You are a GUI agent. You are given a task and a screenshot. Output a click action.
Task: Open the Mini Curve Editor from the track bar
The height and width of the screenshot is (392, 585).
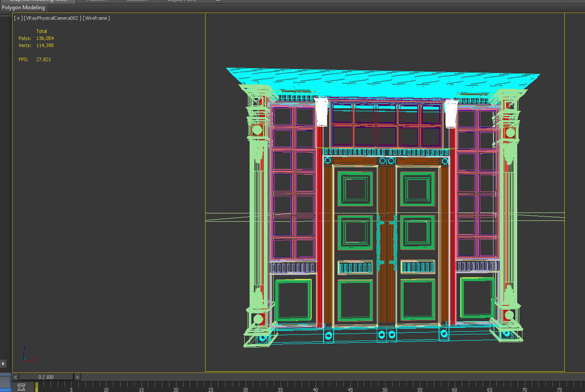22,387
